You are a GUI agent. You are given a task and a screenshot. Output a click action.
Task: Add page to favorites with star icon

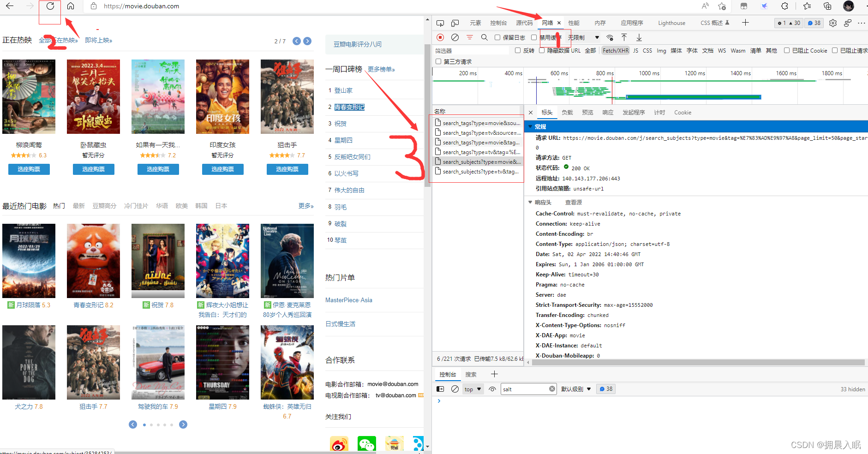pyautogui.click(x=722, y=6)
